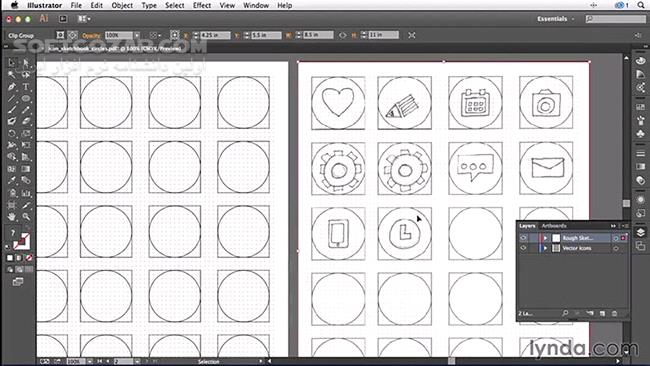650x366 pixels.
Task: Select the Direct Selection tool
Action: pos(26,63)
